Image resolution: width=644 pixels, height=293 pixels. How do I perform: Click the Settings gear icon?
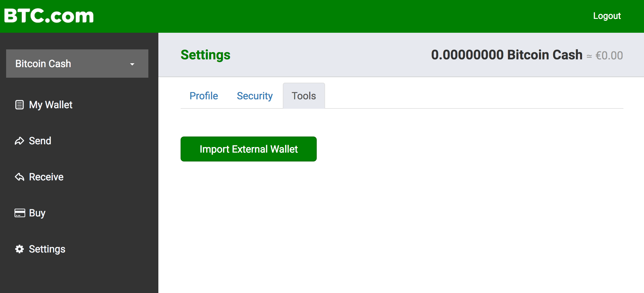[19, 249]
